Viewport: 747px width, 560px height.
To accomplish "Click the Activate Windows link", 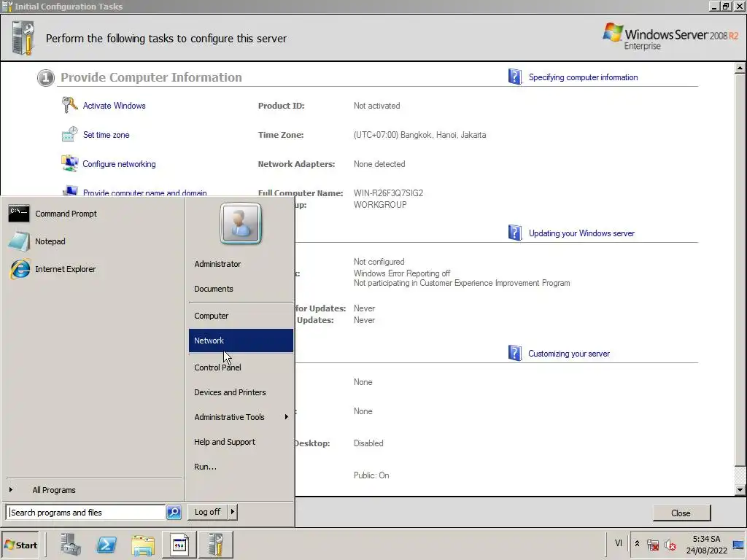I will (x=115, y=106).
